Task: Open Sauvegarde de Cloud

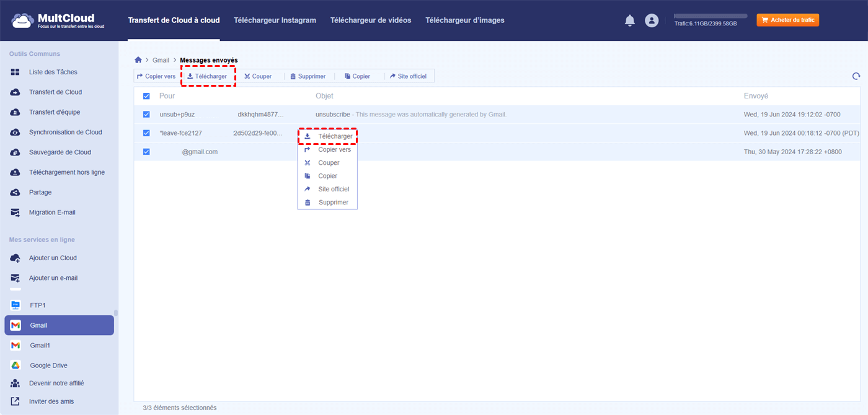Action: coord(59,152)
